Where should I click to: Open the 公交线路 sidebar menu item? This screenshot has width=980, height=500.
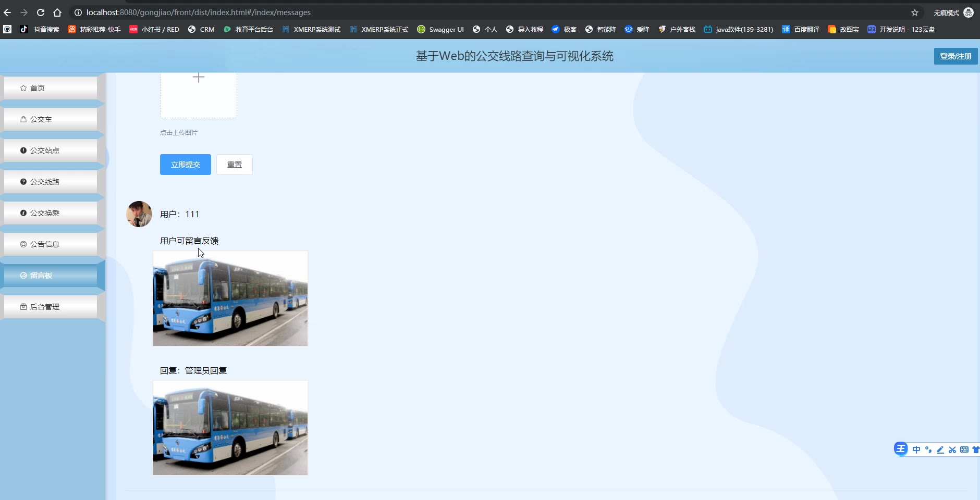(x=51, y=182)
